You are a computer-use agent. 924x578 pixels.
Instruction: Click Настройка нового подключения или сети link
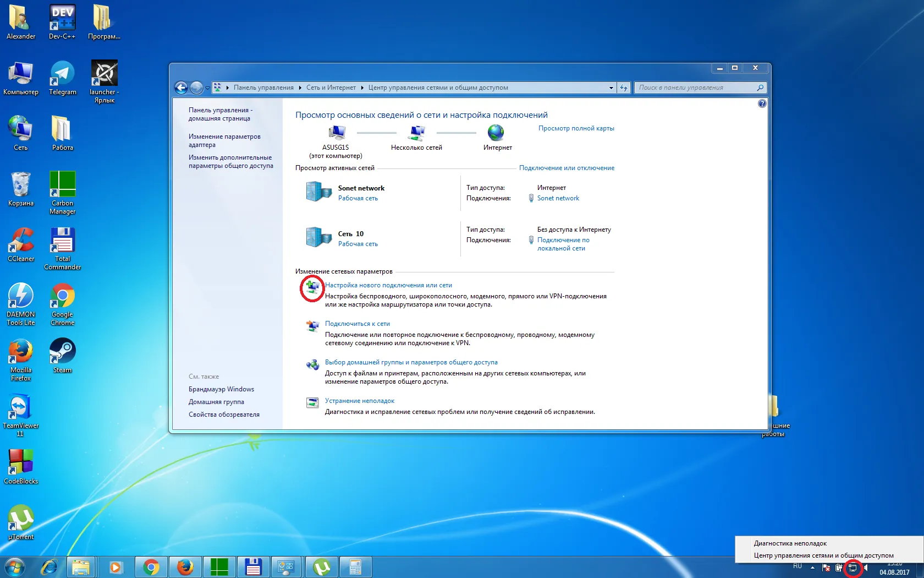388,285
